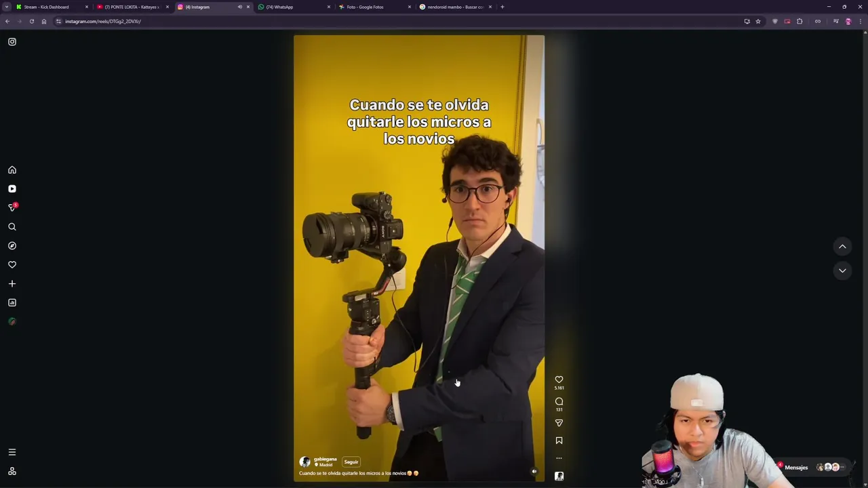Bookmark this page with the star icon
The image size is (868, 488).
pos(758,21)
